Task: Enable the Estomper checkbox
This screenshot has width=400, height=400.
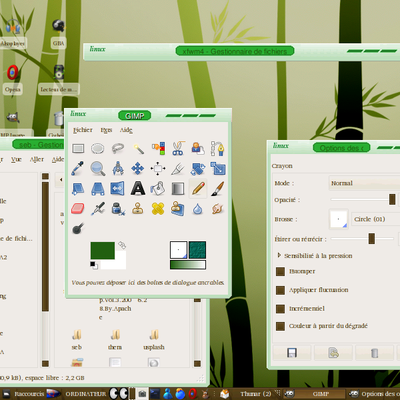Action: (x=280, y=271)
